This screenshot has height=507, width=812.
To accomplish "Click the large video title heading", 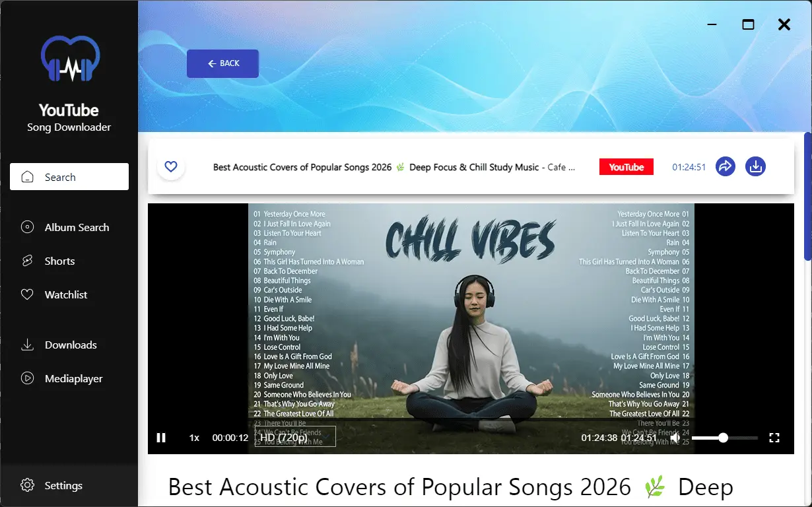I will pyautogui.click(x=451, y=487).
